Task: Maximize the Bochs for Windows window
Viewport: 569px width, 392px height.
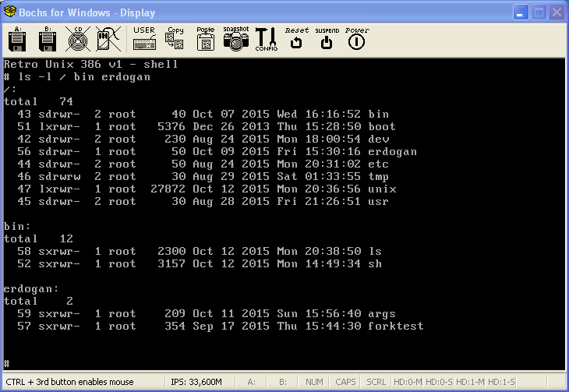Action: pyautogui.click(x=538, y=12)
